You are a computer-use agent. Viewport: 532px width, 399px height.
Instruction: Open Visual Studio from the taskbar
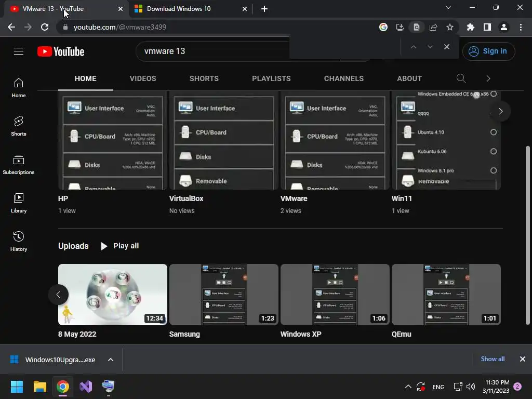click(x=86, y=387)
